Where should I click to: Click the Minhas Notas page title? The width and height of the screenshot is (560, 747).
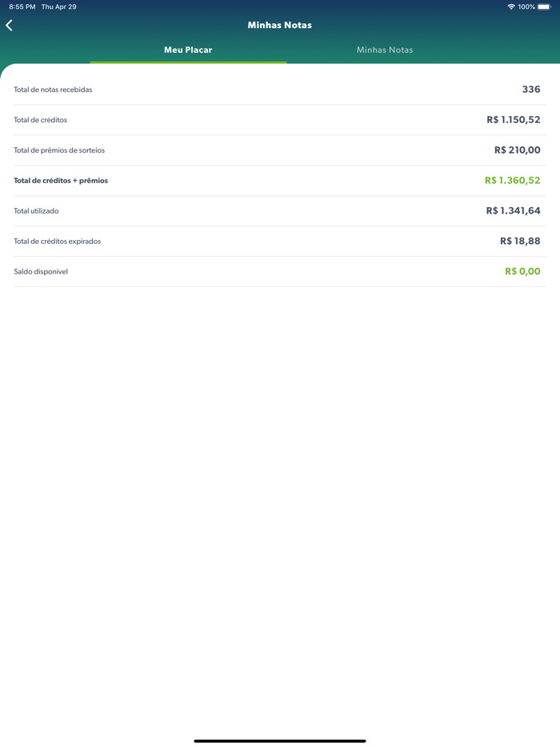pyautogui.click(x=280, y=25)
